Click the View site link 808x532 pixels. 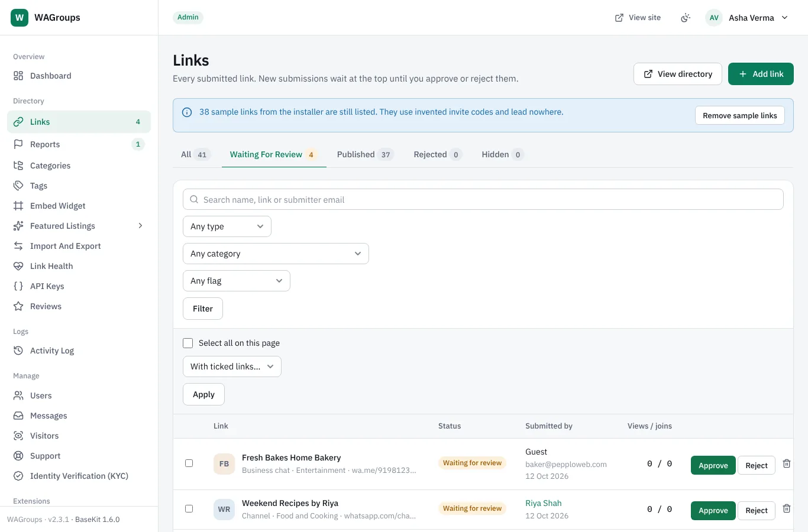pyautogui.click(x=638, y=18)
